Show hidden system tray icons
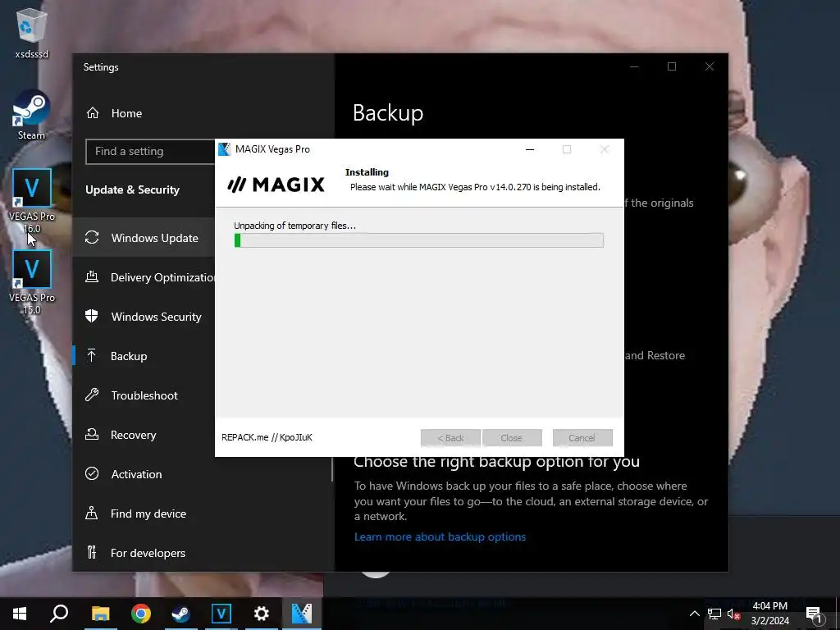This screenshot has height=630, width=840. 694,614
